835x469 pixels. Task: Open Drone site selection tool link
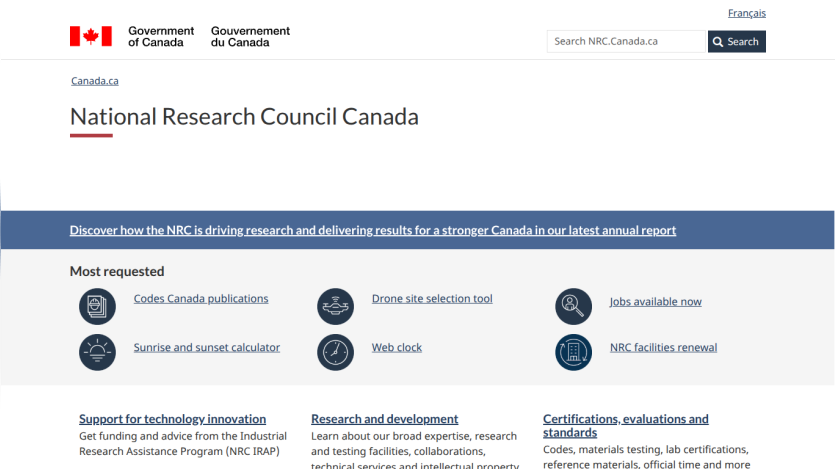(432, 299)
